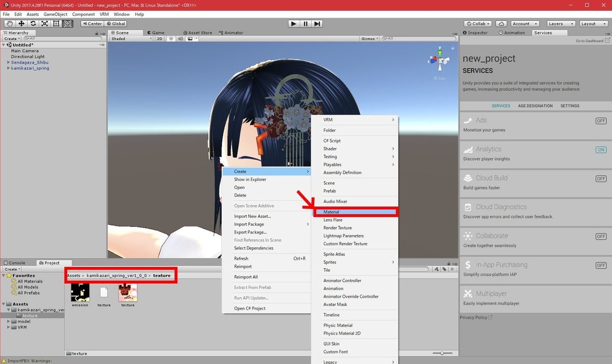
Task: Click the All Materials search icon
Action: [14, 281]
